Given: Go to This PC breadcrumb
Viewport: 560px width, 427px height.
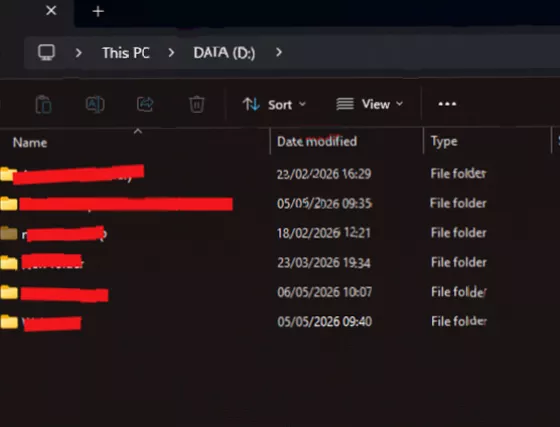Looking at the screenshot, I should click(x=126, y=53).
